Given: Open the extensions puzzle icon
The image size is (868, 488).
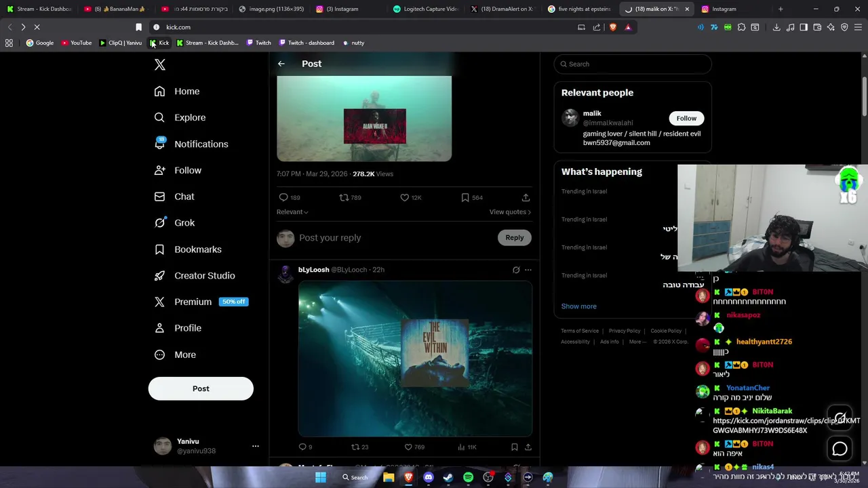Looking at the screenshot, I should [741, 27].
